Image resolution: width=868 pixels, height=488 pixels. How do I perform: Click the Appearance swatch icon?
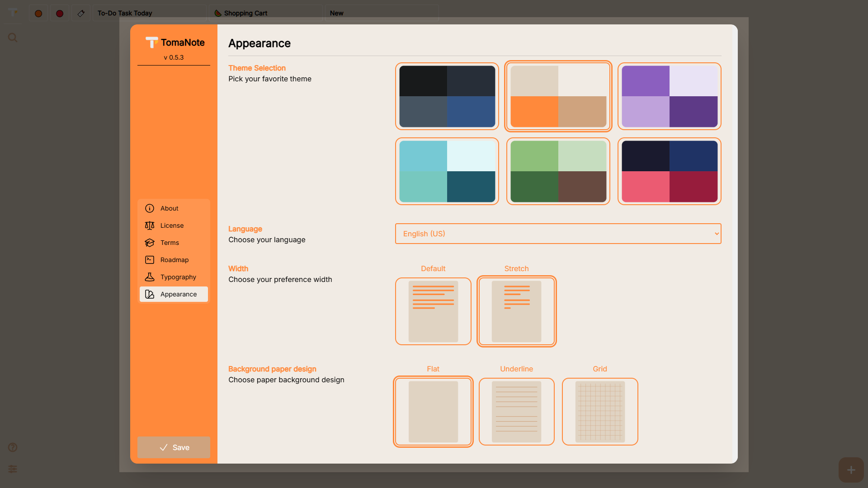(150, 294)
